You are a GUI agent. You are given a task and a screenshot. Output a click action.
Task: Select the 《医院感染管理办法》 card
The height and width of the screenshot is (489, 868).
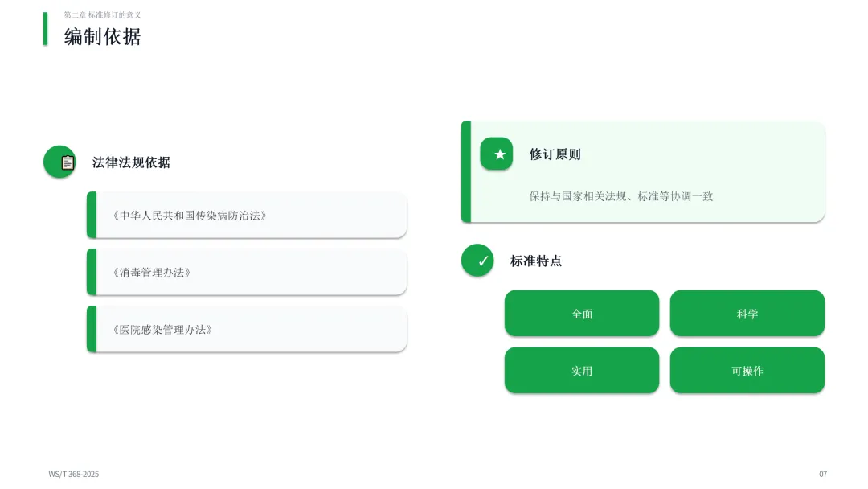pos(247,329)
